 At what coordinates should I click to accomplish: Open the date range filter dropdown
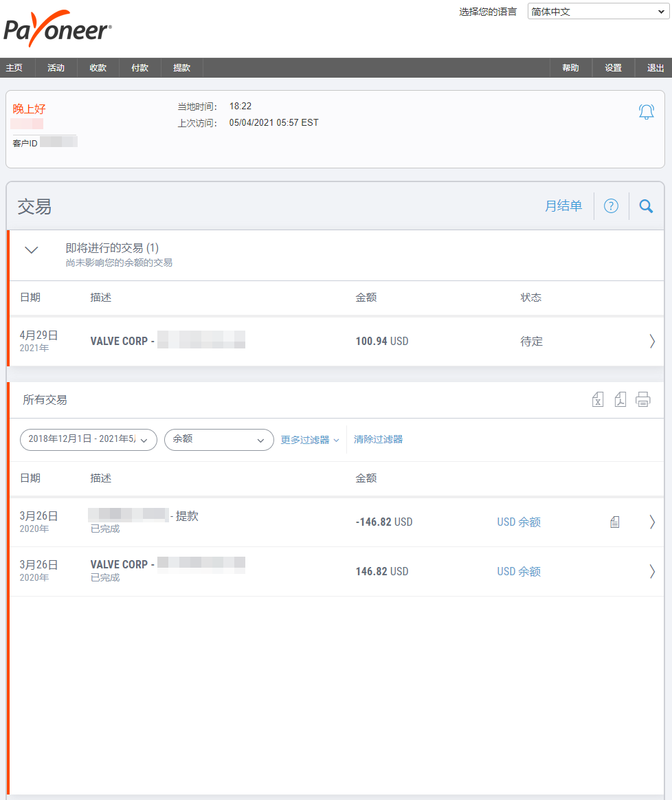(x=89, y=440)
